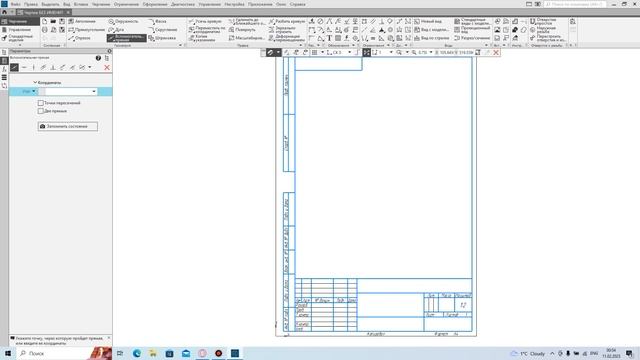Click Новый вид button
The width and height of the screenshot is (640, 360).
[x=428, y=21]
